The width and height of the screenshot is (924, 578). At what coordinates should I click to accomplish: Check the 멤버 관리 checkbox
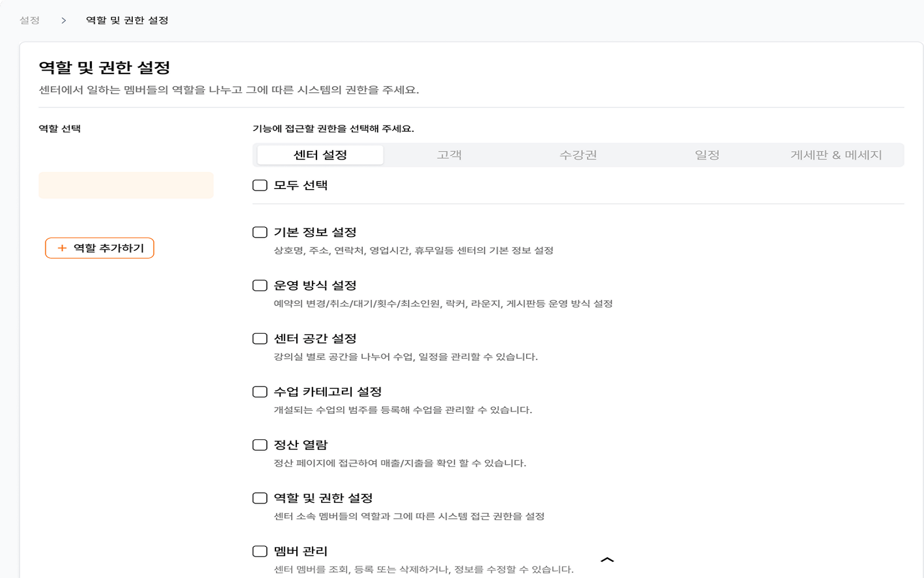click(x=259, y=551)
